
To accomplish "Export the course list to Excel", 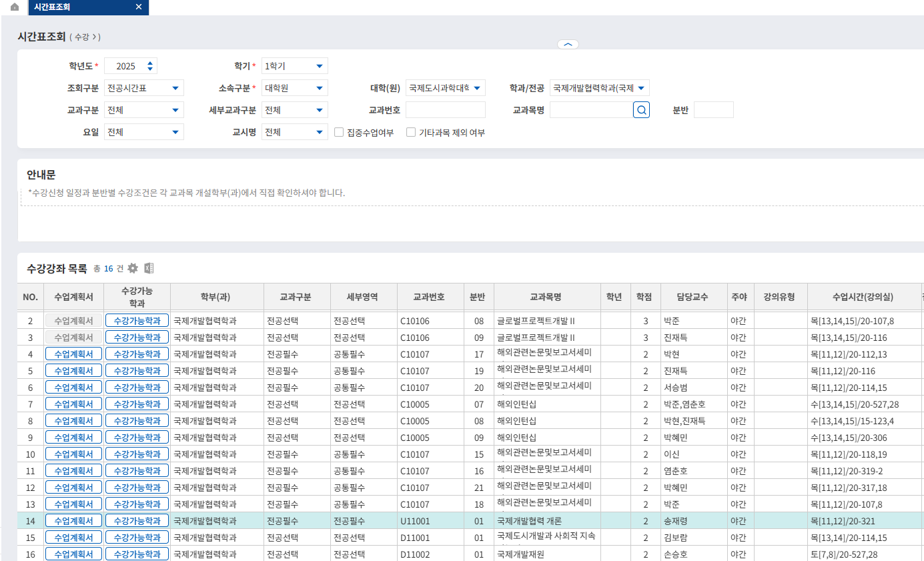I will (149, 268).
